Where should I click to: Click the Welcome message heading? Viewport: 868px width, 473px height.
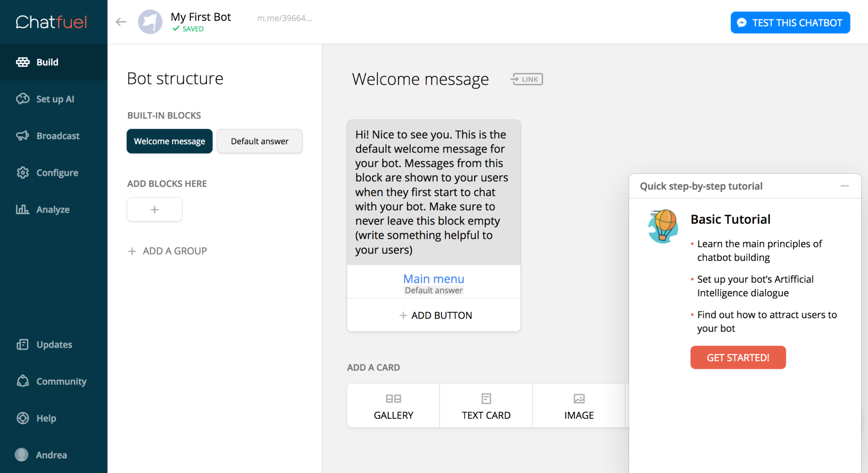pyautogui.click(x=420, y=79)
